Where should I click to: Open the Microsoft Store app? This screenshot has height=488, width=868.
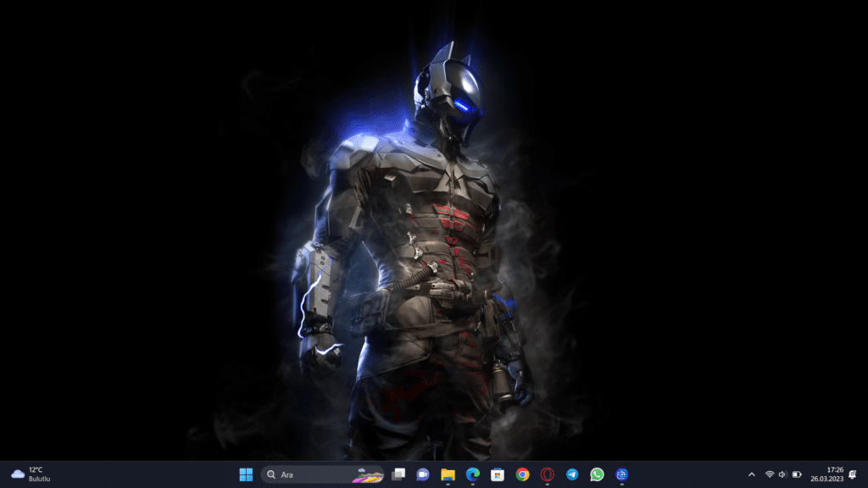(498, 474)
